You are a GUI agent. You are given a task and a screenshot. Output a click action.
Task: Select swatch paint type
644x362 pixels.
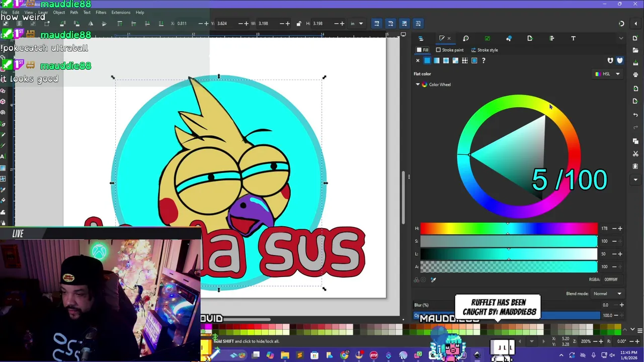click(474, 61)
